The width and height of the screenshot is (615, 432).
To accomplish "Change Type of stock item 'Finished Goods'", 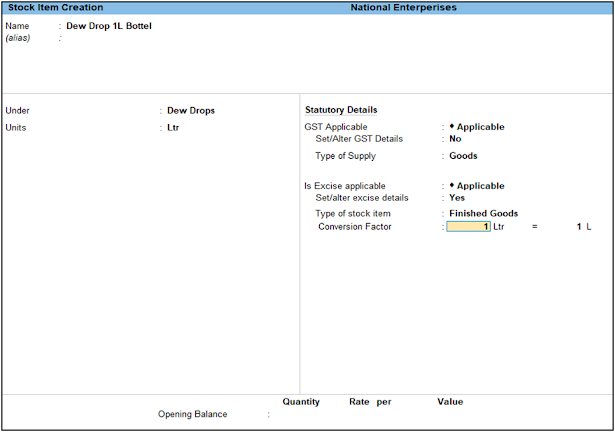I will pos(484,213).
